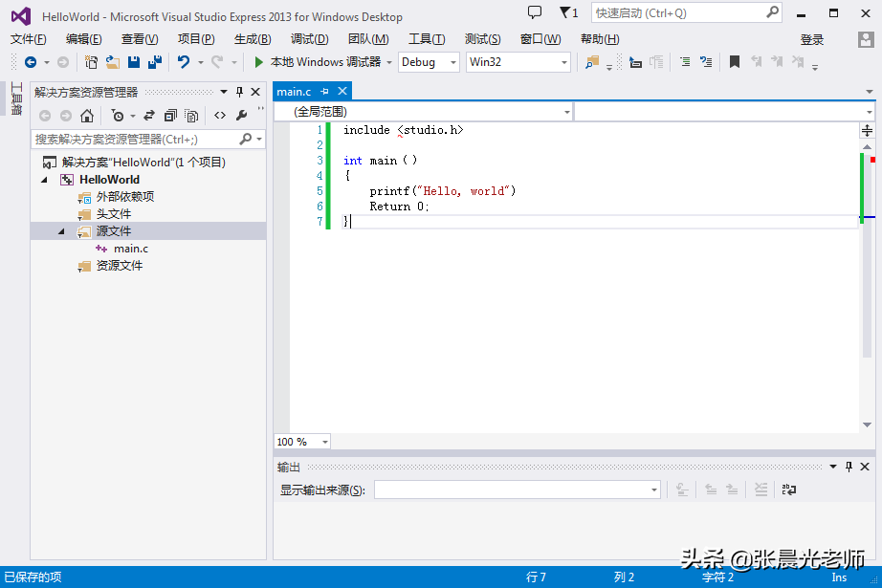Click the editor vertical scrollbar down arrow
The image size is (882, 588).
click(867, 425)
